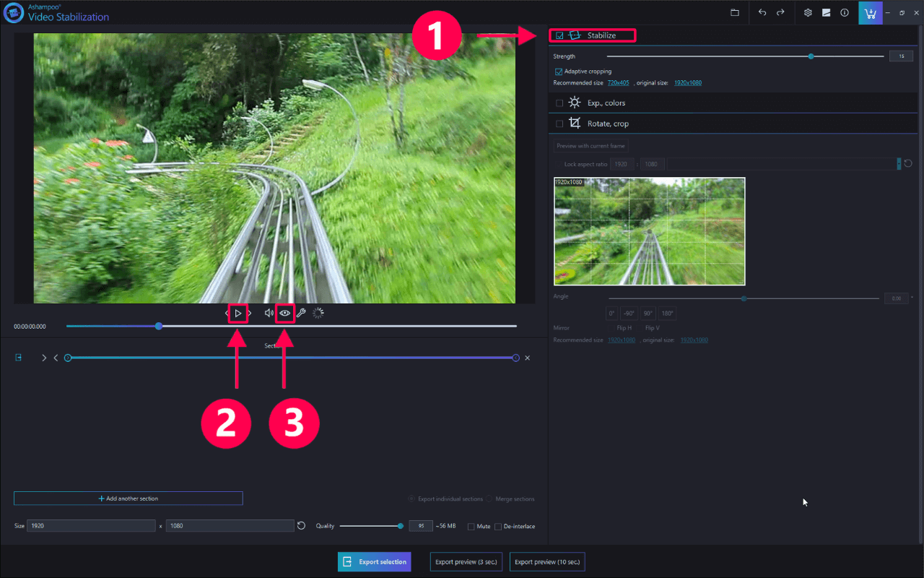
Task: Select the eye icon for before/after comparison
Action: (x=284, y=313)
